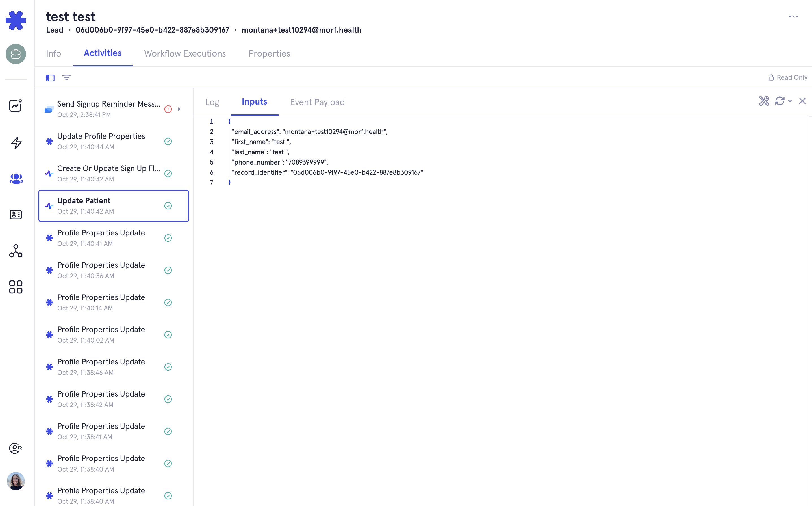
Task: Open the user search sidebar icon
Action: coord(16,448)
